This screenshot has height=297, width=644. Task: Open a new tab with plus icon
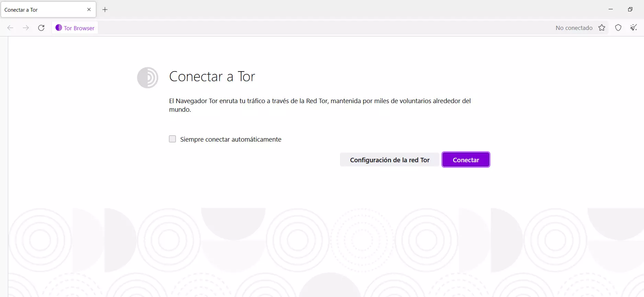pos(105,10)
